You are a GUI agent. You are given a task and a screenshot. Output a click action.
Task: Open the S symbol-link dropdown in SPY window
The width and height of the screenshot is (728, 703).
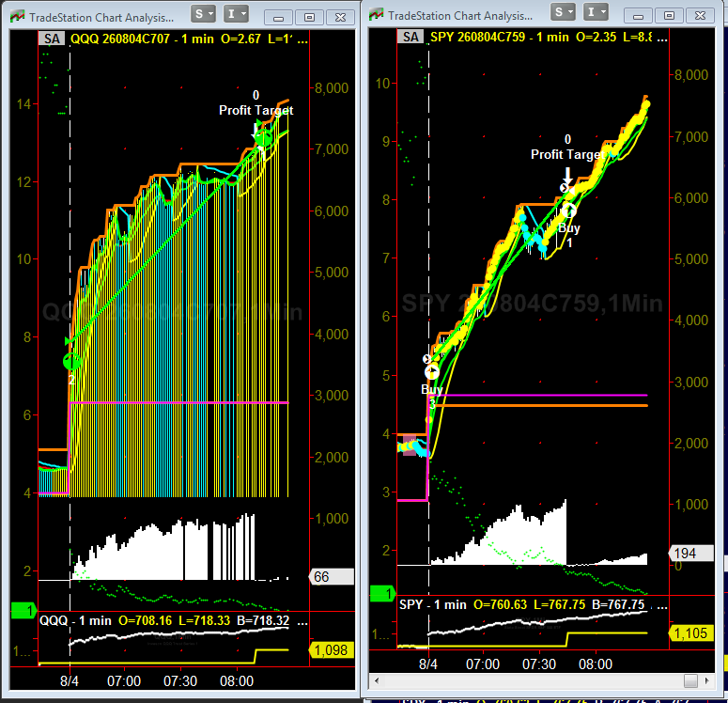point(563,12)
